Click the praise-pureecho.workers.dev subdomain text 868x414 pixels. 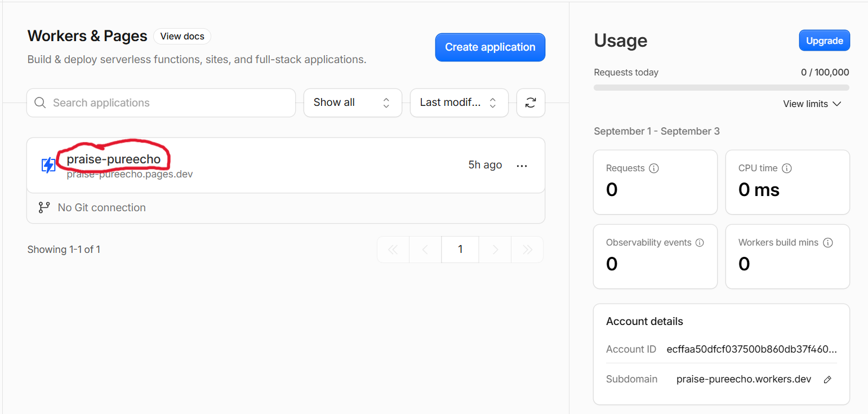coord(744,379)
